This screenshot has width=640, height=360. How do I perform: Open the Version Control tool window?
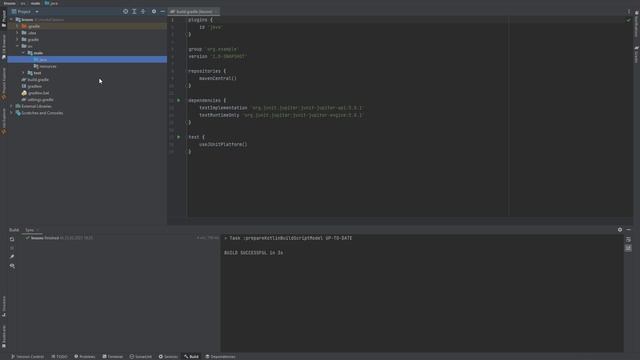coord(27,357)
